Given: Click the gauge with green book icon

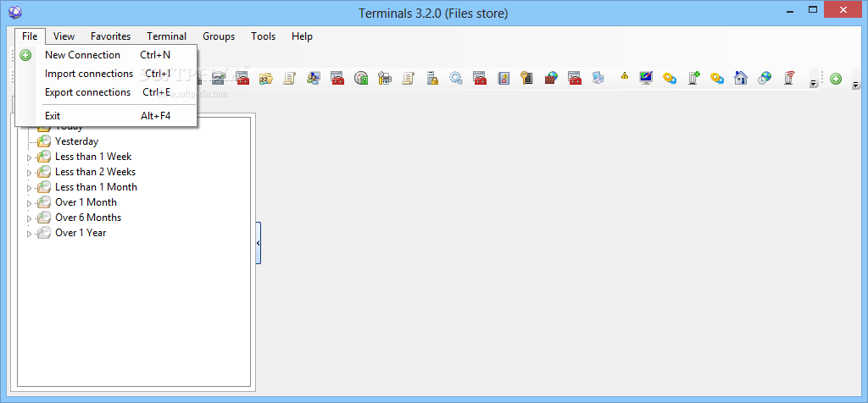Looking at the screenshot, I should (361, 78).
